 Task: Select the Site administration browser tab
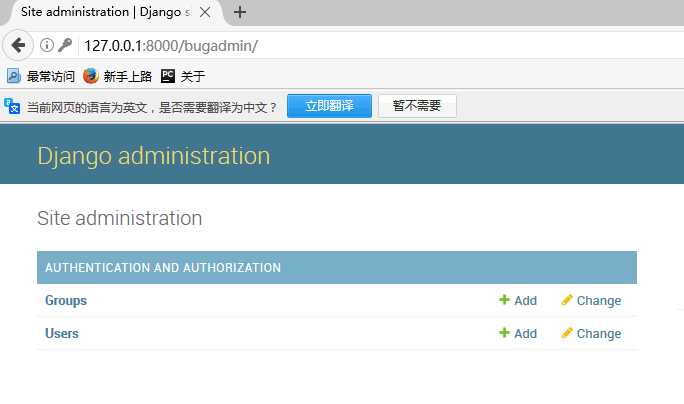click(116, 12)
